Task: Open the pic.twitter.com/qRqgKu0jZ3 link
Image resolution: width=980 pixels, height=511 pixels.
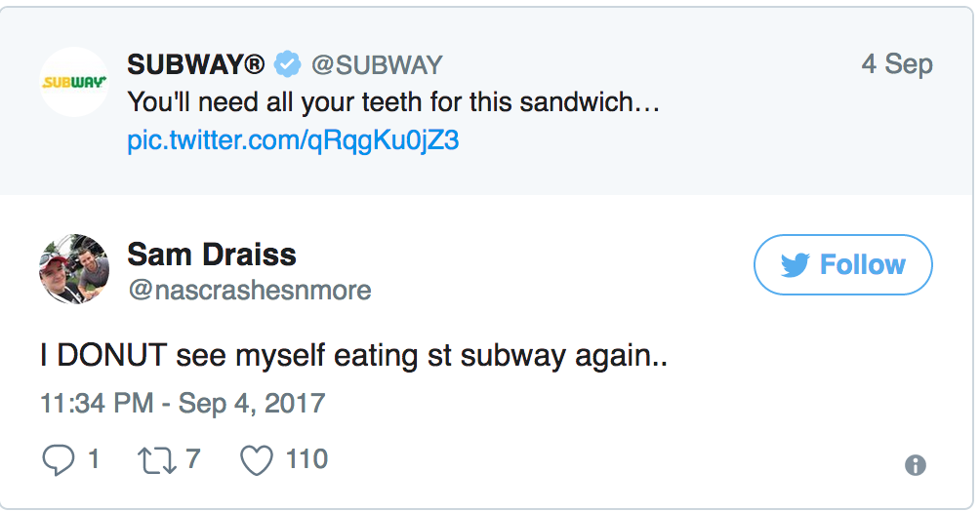Action: (293, 140)
